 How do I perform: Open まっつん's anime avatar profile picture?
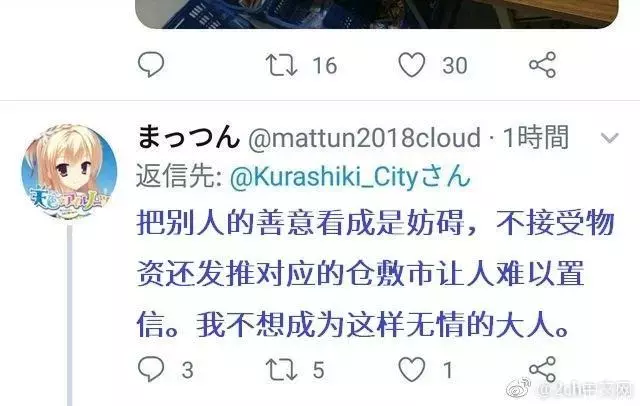pyautogui.click(x=69, y=172)
